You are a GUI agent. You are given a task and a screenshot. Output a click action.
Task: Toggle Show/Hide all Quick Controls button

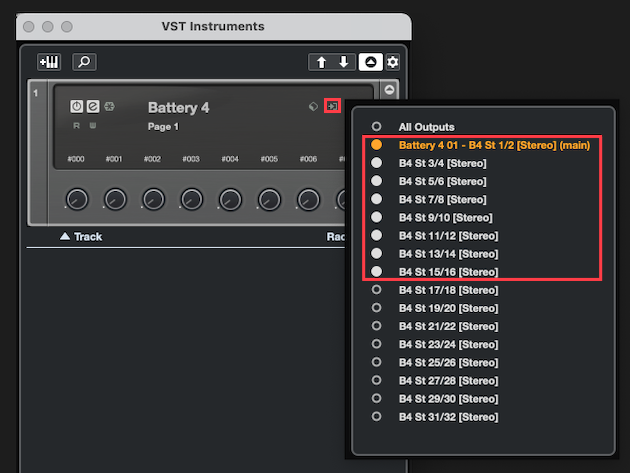(x=370, y=62)
